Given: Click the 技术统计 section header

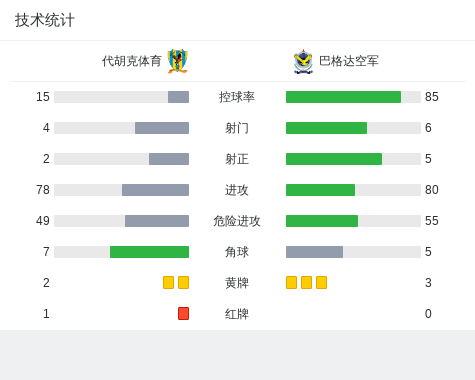Looking at the screenshot, I should (44, 20).
